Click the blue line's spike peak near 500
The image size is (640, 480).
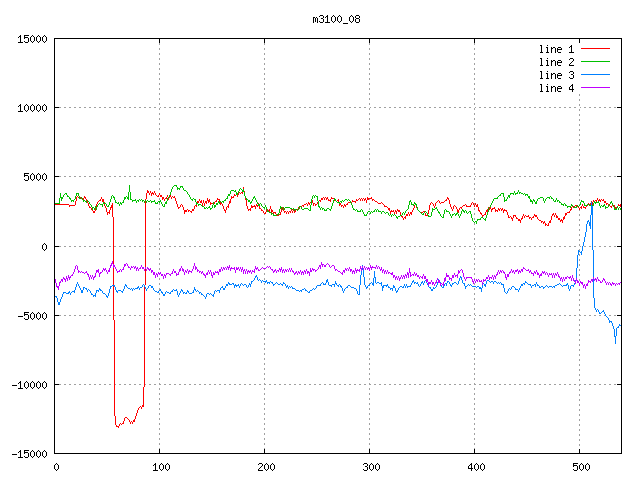(x=592, y=204)
